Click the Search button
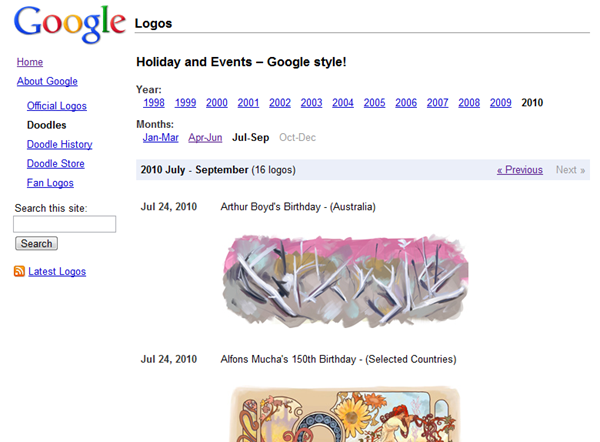The image size is (600, 442). pos(37,243)
